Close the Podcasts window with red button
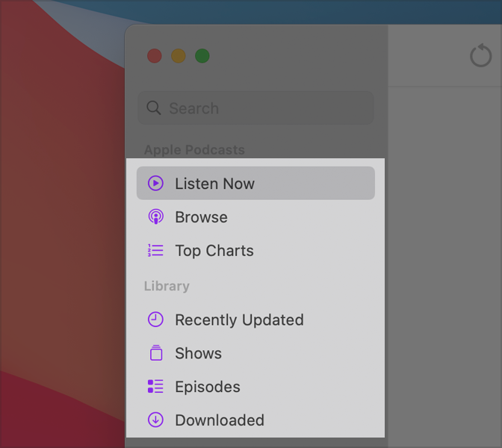Viewport: 502px width, 448px height. point(155,56)
